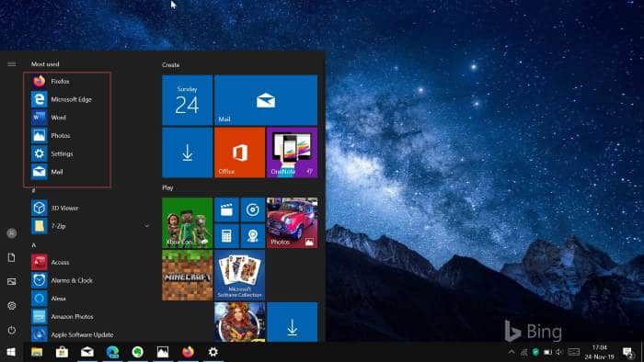Image resolution: width=644 pixels, height=362 pixels.
Task: Open the Groove Music small tile
Action: (253, 209)
